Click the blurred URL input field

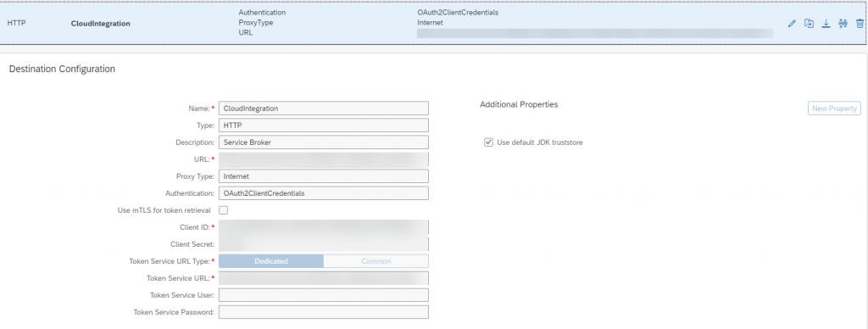pos(324,159)
